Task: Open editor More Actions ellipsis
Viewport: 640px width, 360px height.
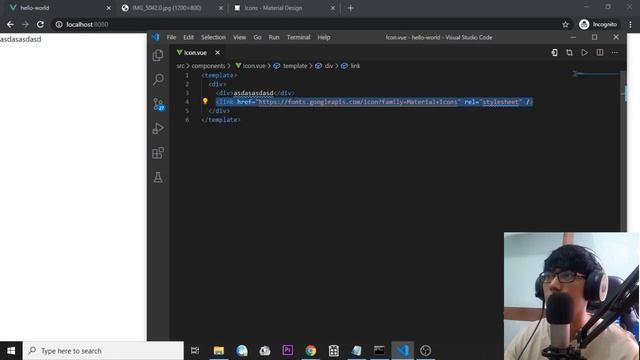Action: tap(615, 53)
